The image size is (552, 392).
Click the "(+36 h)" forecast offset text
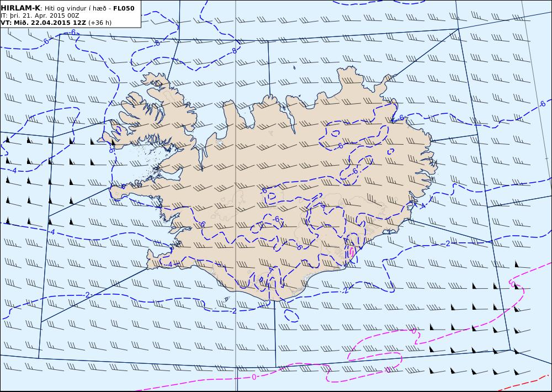point(100,23)
